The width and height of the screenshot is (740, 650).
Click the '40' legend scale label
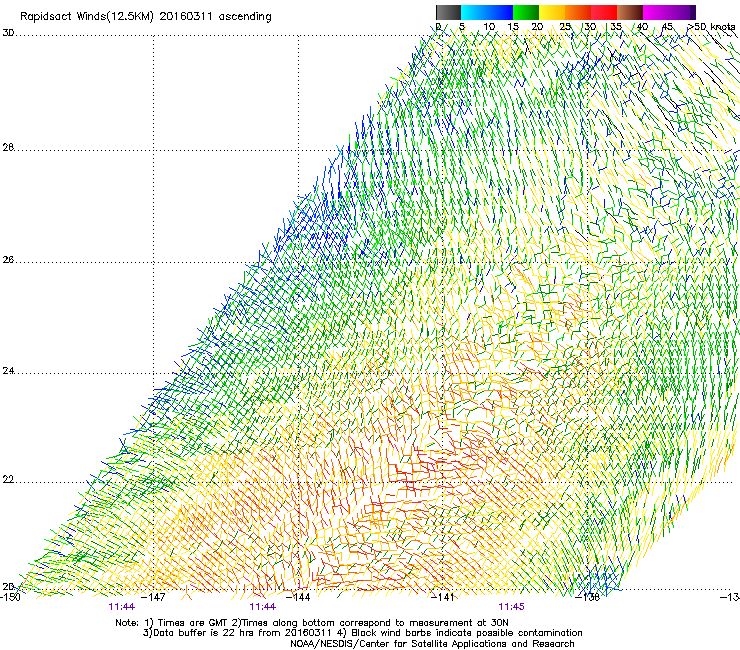point(642,27)
